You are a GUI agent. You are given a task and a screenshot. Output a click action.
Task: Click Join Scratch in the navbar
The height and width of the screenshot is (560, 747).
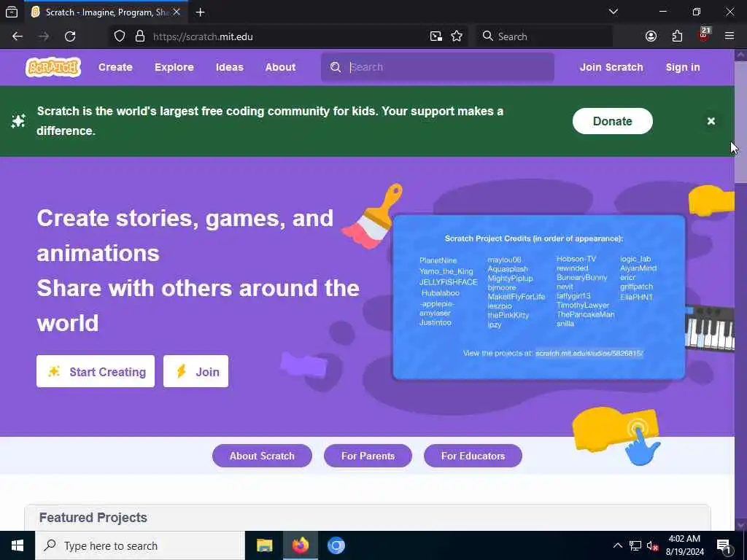(x=611, y=67)
